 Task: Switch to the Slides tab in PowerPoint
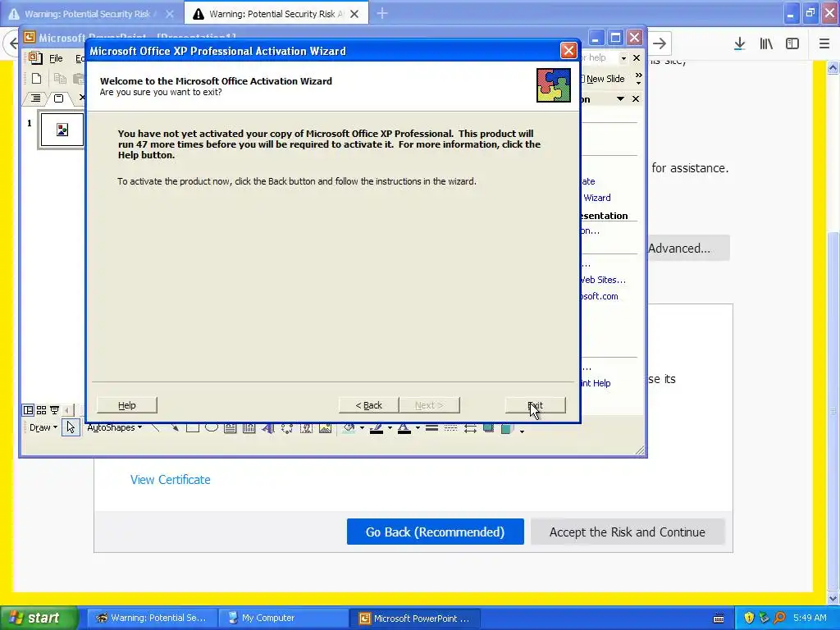click(58, 98)
